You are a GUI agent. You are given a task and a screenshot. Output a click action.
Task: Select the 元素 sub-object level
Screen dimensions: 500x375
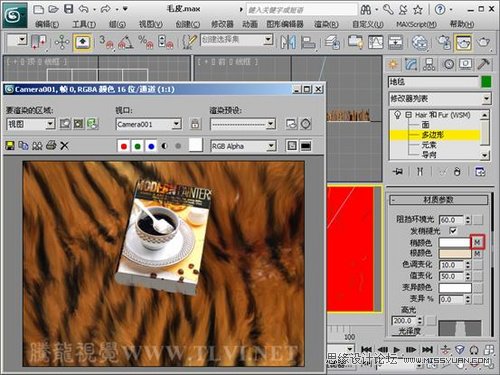pos(429,145)
